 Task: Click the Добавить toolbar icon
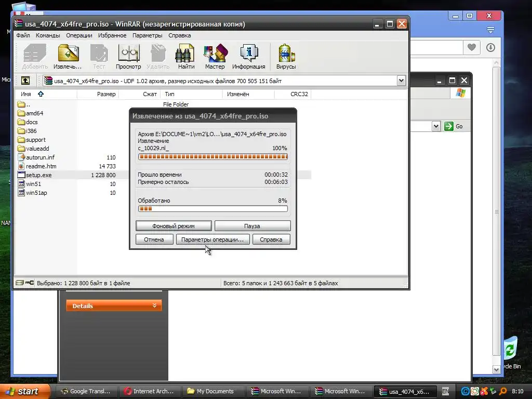click(35, 57)
